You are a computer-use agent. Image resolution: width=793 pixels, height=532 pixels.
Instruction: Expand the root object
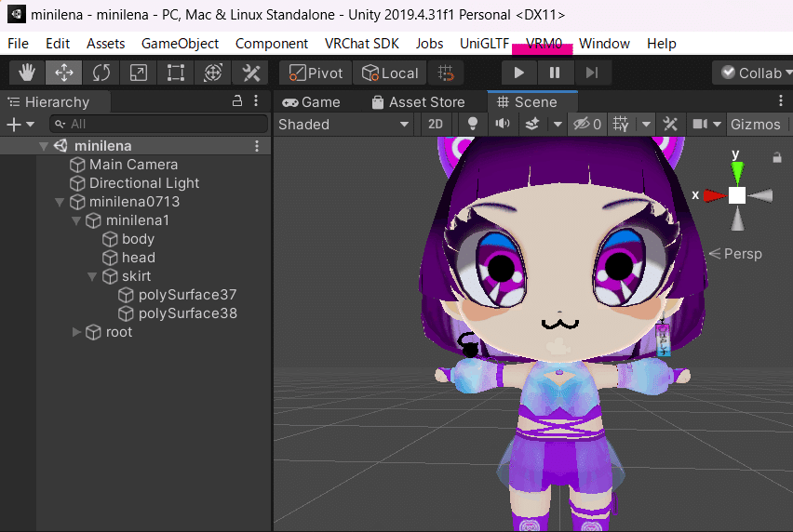(76, 332)
